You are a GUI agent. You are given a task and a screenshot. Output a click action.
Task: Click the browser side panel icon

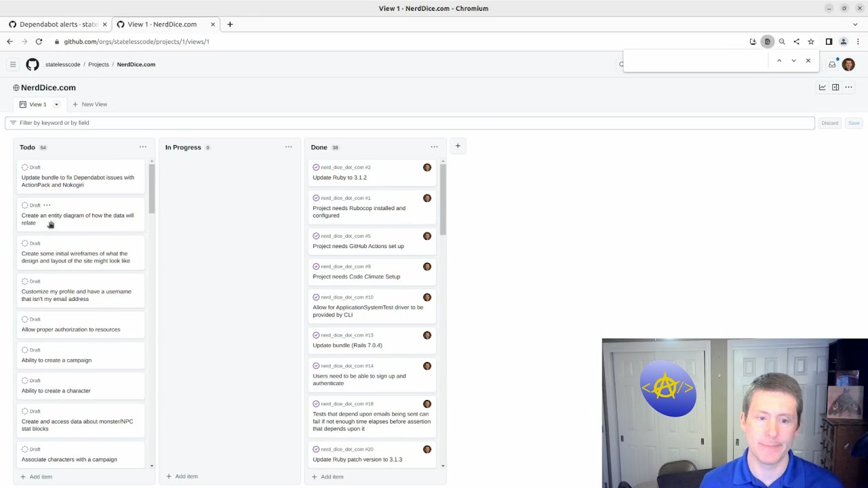point(829,41)
